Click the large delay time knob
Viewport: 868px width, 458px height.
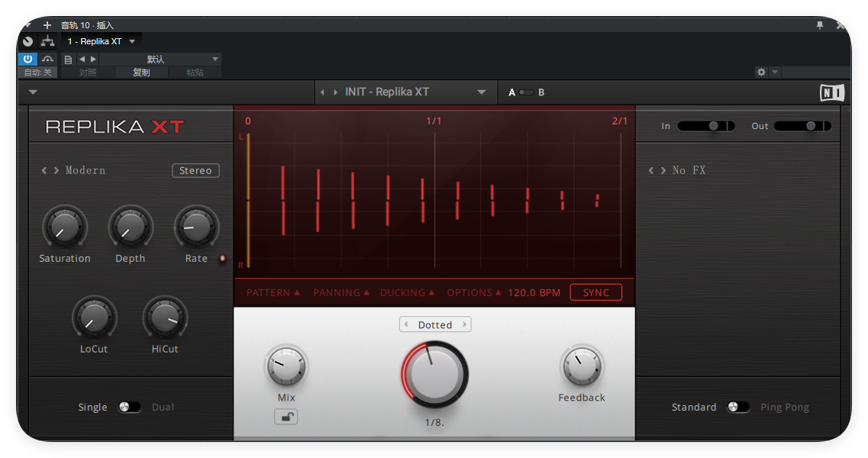434,375
